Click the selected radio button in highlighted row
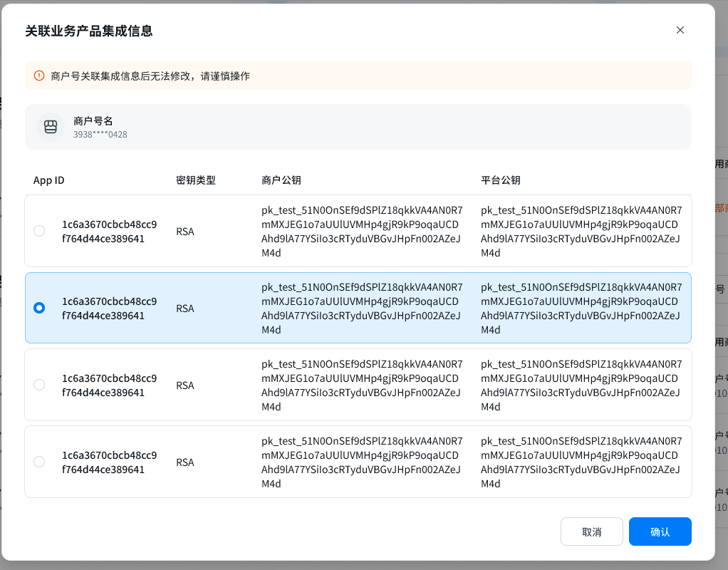The width and height of the screenshot is (728, 570). pos(39,308)
